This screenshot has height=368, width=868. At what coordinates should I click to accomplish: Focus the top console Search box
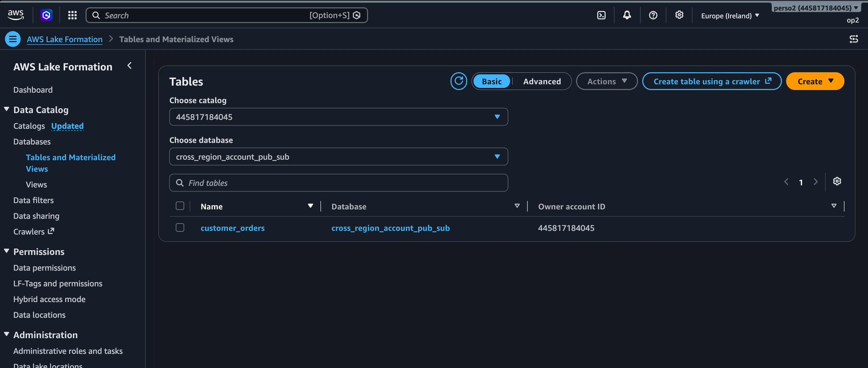tap(227, 15)
